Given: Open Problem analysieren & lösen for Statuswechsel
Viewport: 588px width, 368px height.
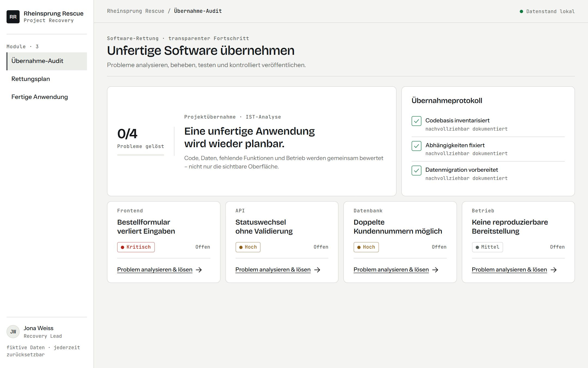Looking at the screenshot, I should point(273,270).
